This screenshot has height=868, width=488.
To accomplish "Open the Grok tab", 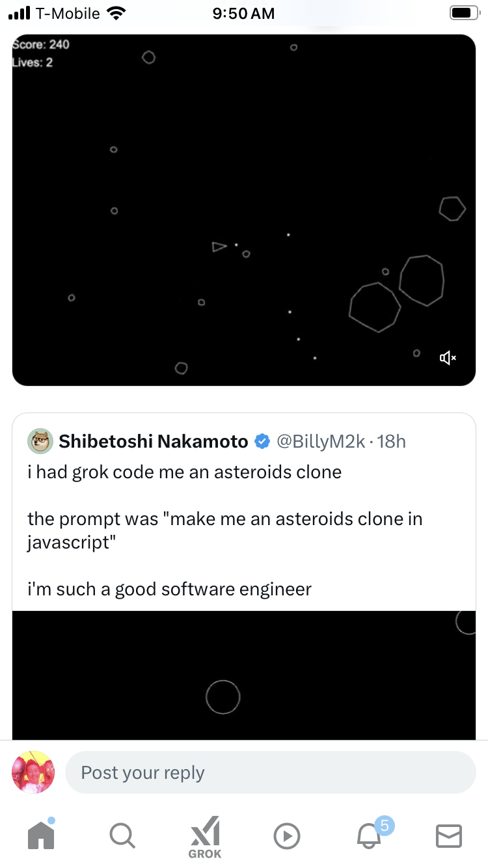I will pos(205,837).
